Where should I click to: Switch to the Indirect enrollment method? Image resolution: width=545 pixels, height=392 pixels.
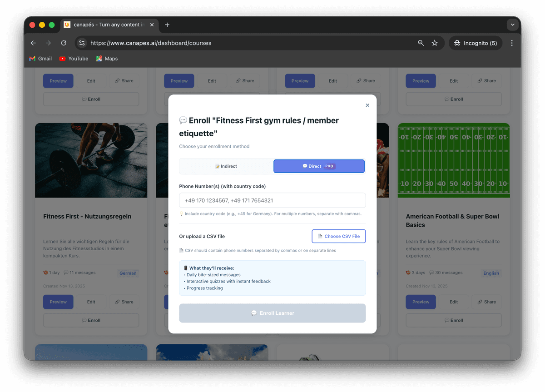tap(226, 166)
